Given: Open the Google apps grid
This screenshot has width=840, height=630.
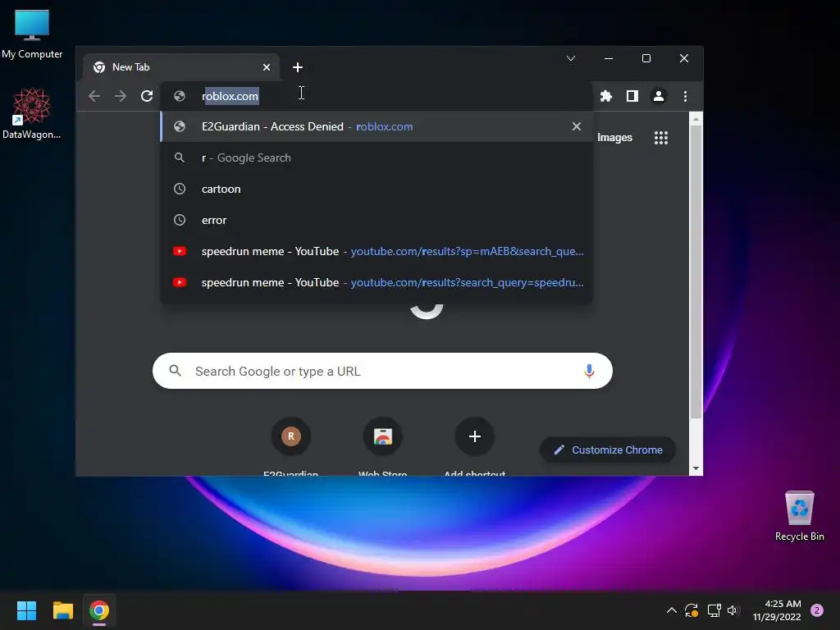Looking at the screenshot, I should [x=661, y=138].
